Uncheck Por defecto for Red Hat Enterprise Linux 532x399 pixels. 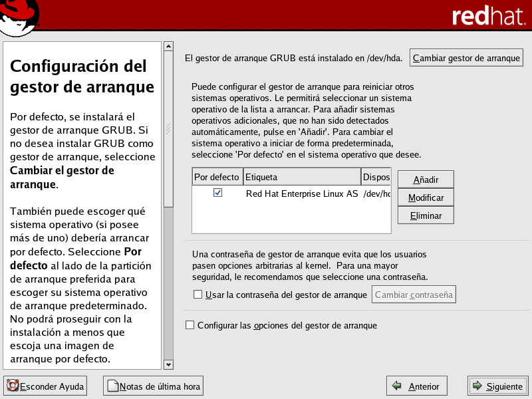217,193
